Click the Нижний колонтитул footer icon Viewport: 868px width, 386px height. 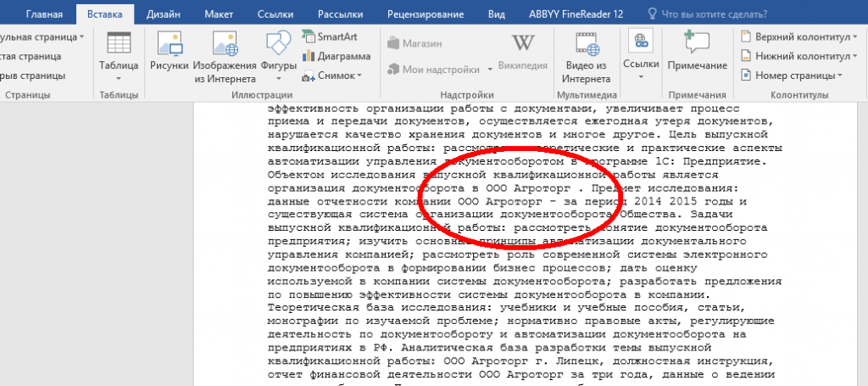[746, 56]
